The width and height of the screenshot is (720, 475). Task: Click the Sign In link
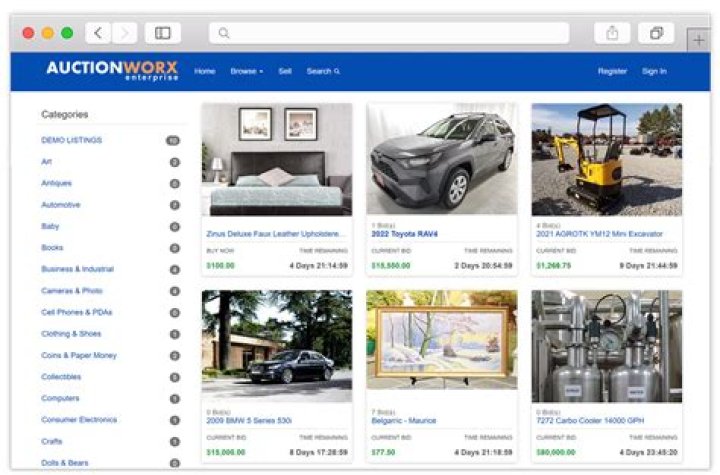654,72
